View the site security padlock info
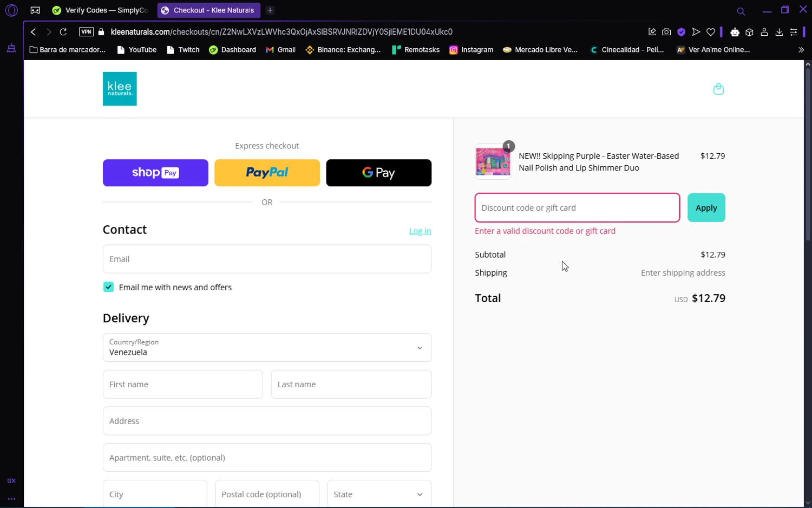Viewport: 812px width, 508px height. pos(101,32)
